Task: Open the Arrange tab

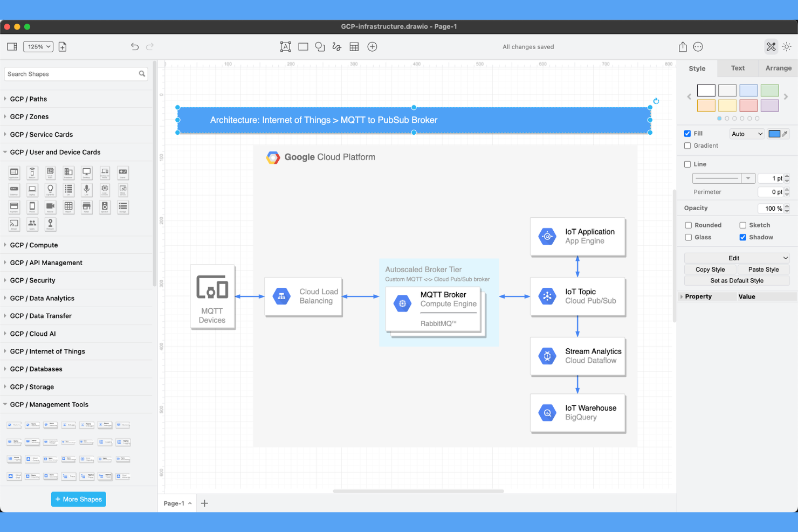Action: pyautogui.click(x=779, y=68)
